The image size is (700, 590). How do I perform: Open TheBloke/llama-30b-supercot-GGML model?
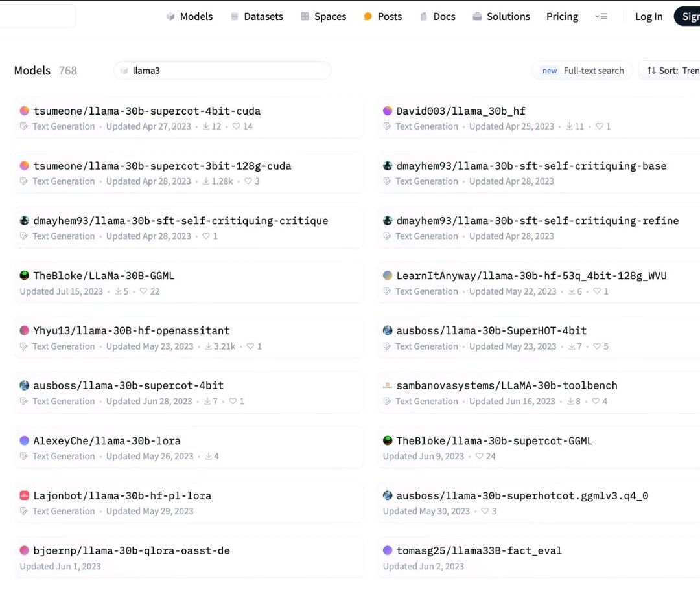click(539, 448)
